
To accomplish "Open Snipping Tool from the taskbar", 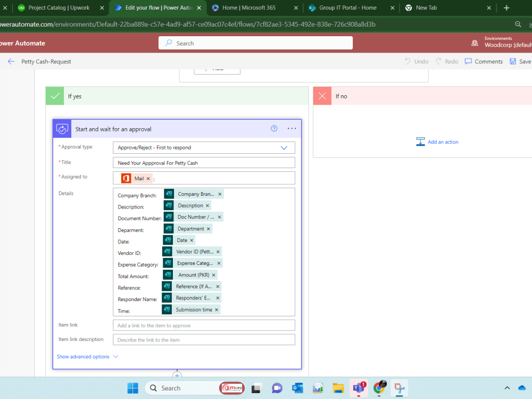I will [400, 388].
